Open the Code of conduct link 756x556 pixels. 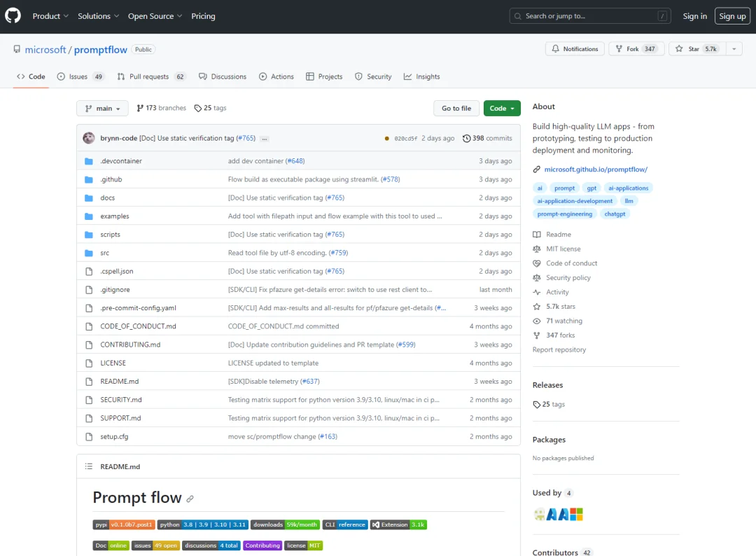[x=571, y=263]
